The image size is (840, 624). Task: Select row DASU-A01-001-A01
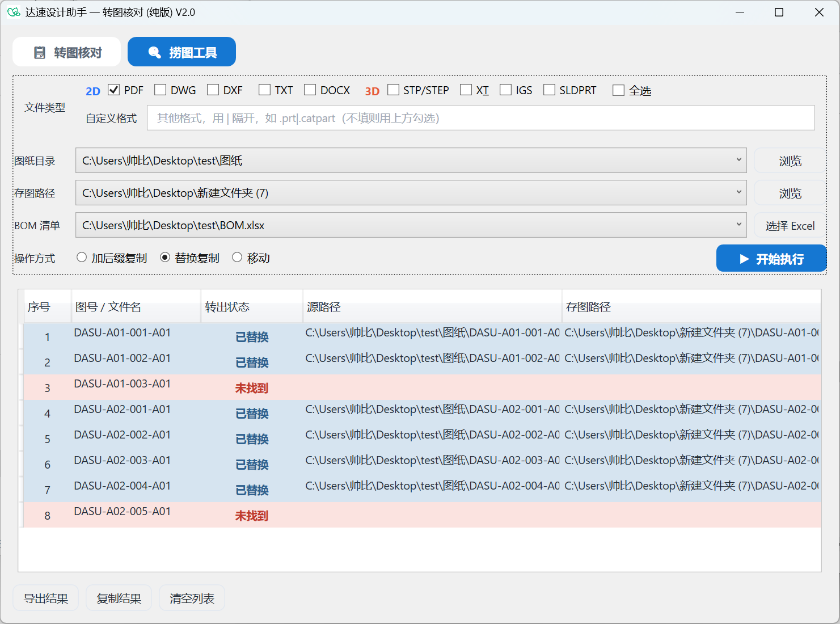[422, 336]
